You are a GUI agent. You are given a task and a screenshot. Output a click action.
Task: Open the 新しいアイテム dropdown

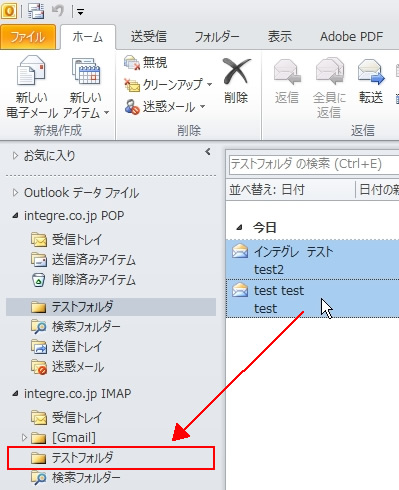pos(86,87)
